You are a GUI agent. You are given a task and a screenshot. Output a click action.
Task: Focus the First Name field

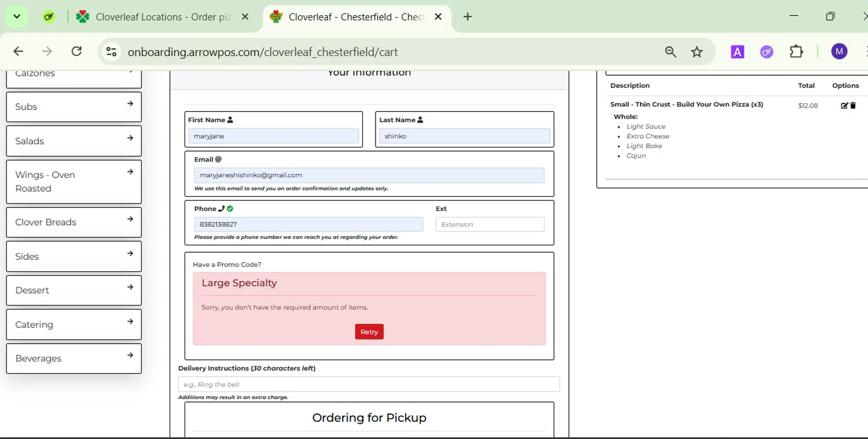[274, 137]
